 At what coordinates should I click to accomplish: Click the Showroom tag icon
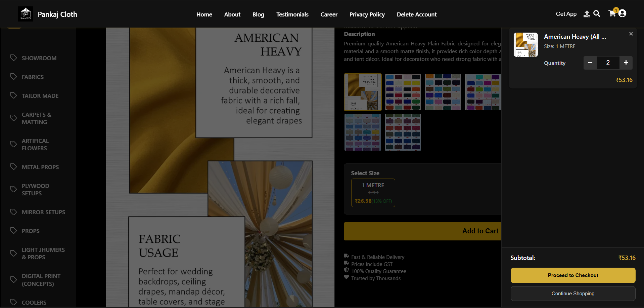click(13, 58)
